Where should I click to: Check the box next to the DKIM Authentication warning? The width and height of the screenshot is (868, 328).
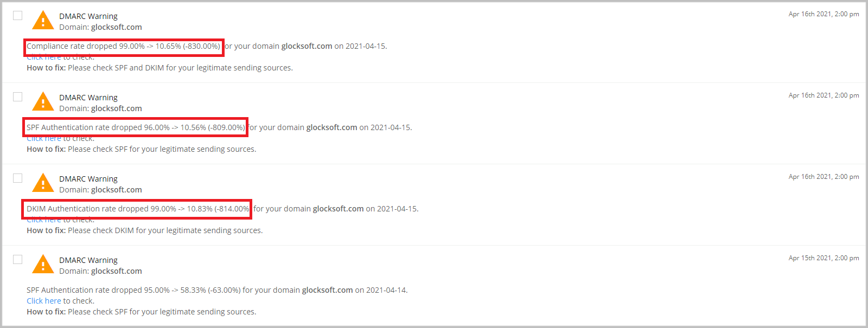18,178
